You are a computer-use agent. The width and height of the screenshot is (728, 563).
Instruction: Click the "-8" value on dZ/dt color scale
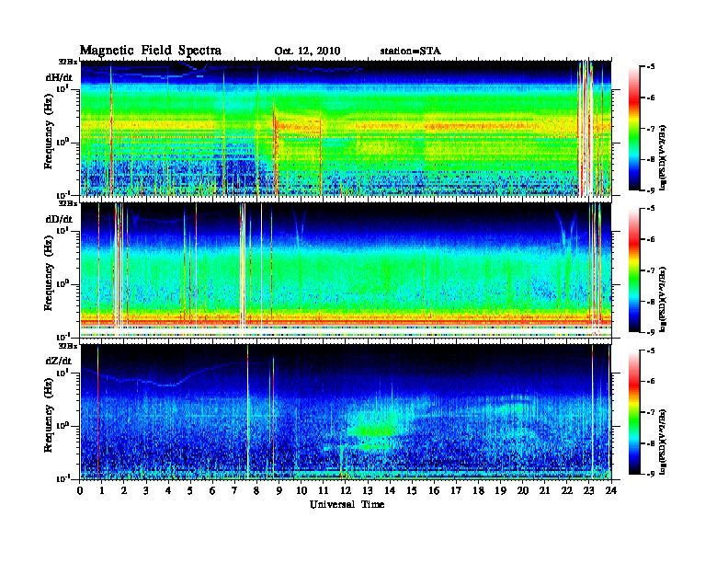click(651, 442)
